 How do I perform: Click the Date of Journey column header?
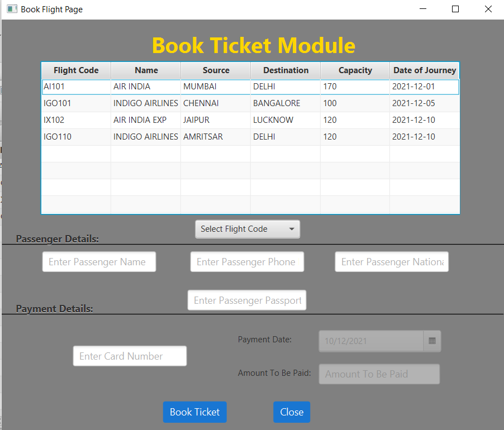[425, 70]
